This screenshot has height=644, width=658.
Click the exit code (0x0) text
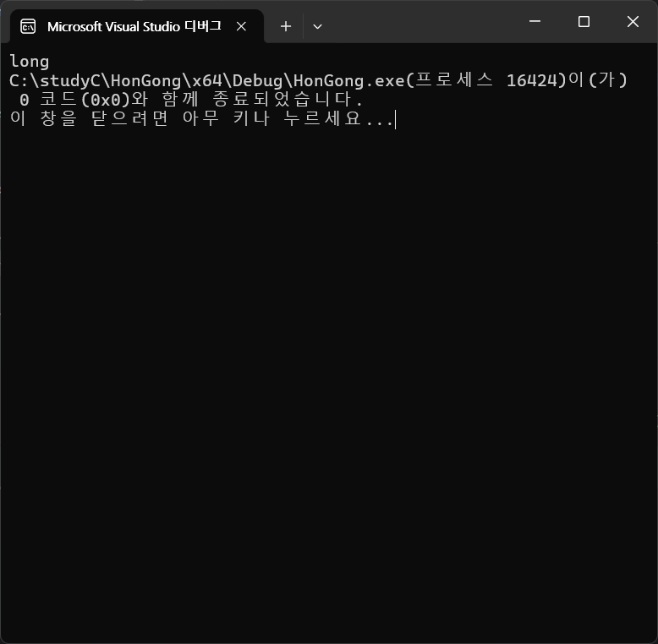(x=106, y=100)
